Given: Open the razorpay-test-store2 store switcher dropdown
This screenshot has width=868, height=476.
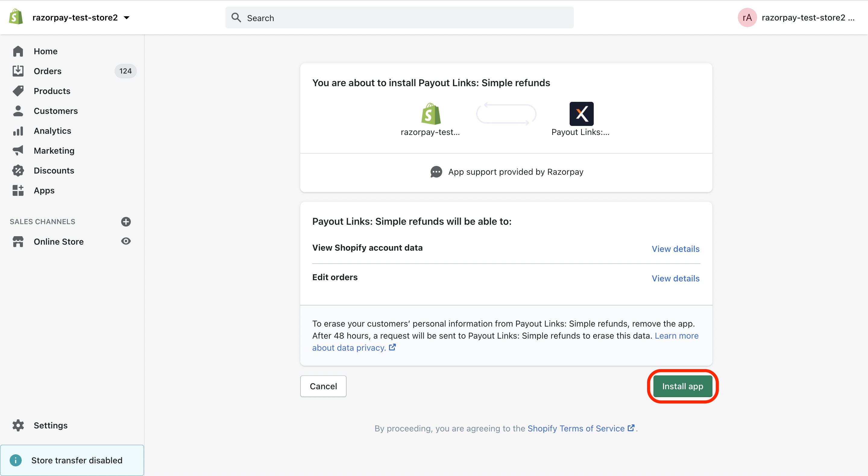Looking at the screenshot, I should 81,17.
